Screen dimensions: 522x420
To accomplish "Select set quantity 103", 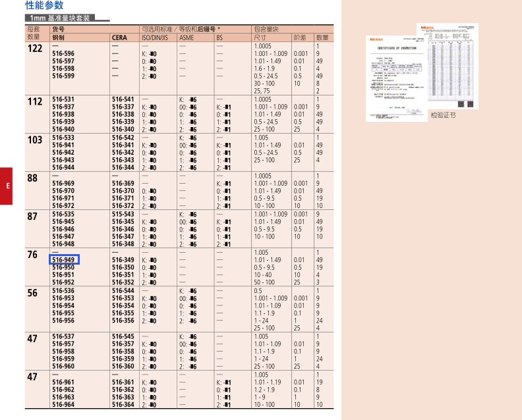I will click(x=35, y=140).
